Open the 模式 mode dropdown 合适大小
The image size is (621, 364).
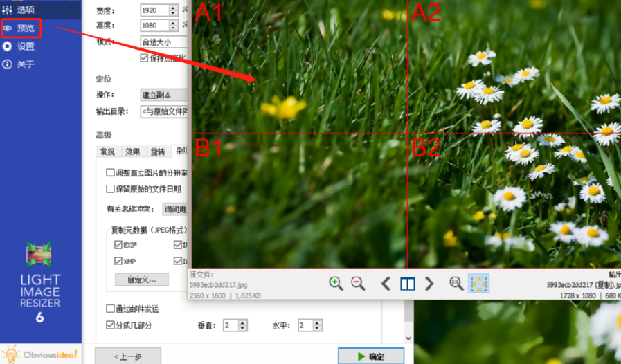(x=163, y=42)
